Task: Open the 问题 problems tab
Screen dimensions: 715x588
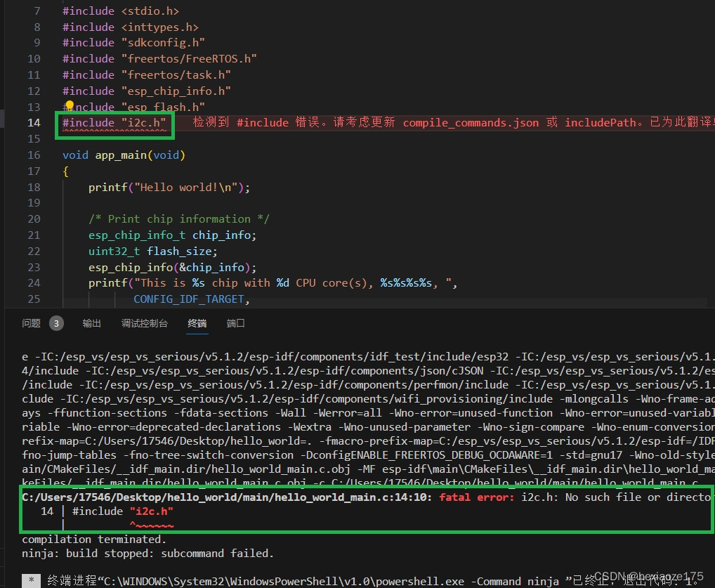Action: [31, 323]
